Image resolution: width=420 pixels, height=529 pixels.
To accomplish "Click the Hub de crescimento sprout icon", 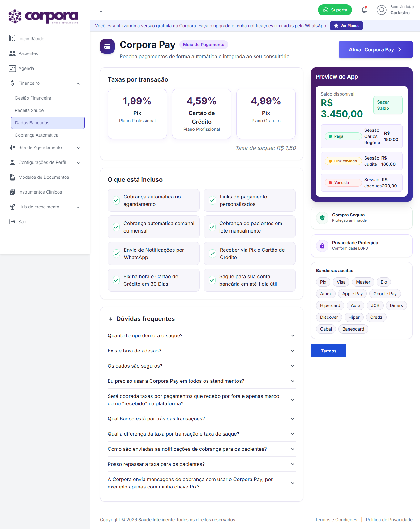I will coord(12,207).
